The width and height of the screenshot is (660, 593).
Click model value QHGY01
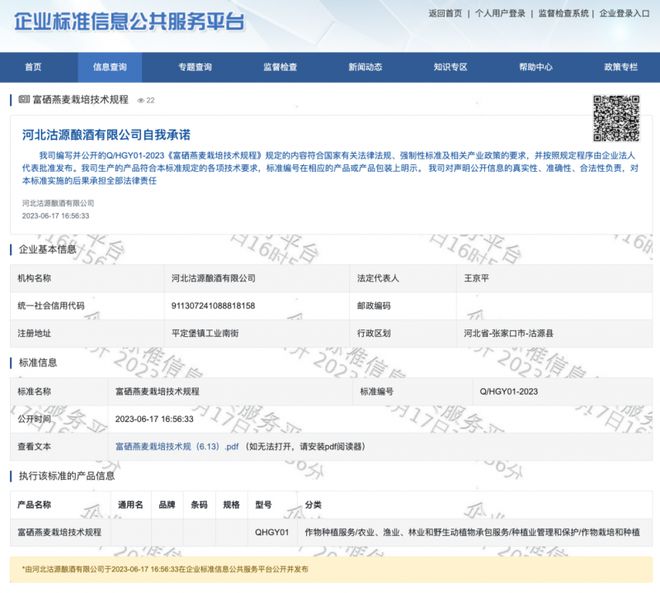271,532
